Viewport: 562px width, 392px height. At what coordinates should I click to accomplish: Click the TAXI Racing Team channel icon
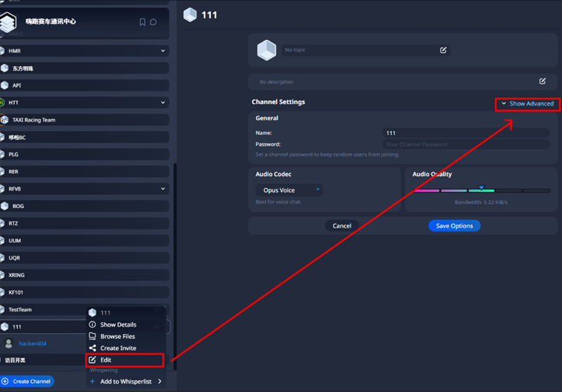point(5,120)
